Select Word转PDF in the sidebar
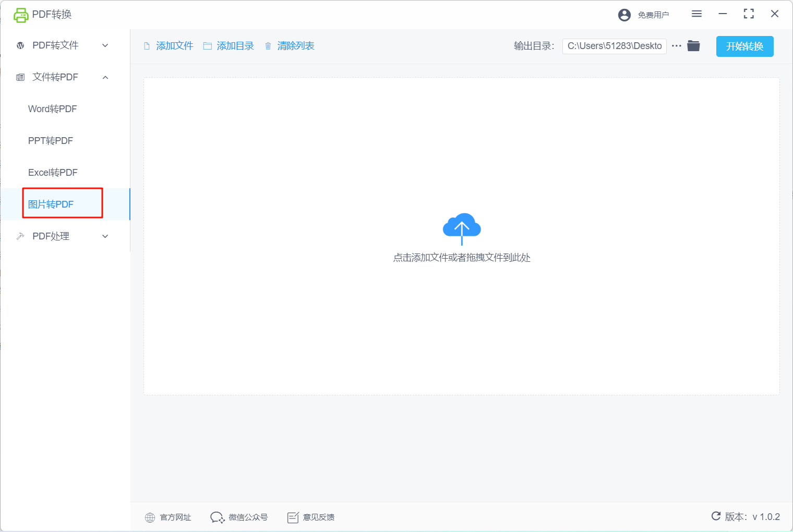This screenshot has width=793, height=532. coord(52,109)
